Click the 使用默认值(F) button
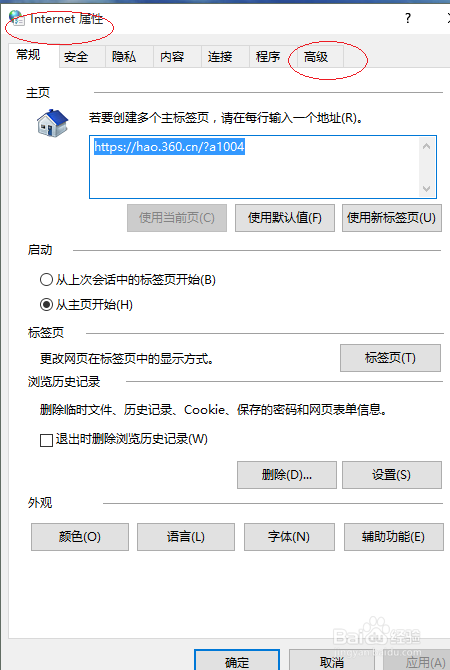The height and width of the screenshot is (670, 450). pos(285,218)
